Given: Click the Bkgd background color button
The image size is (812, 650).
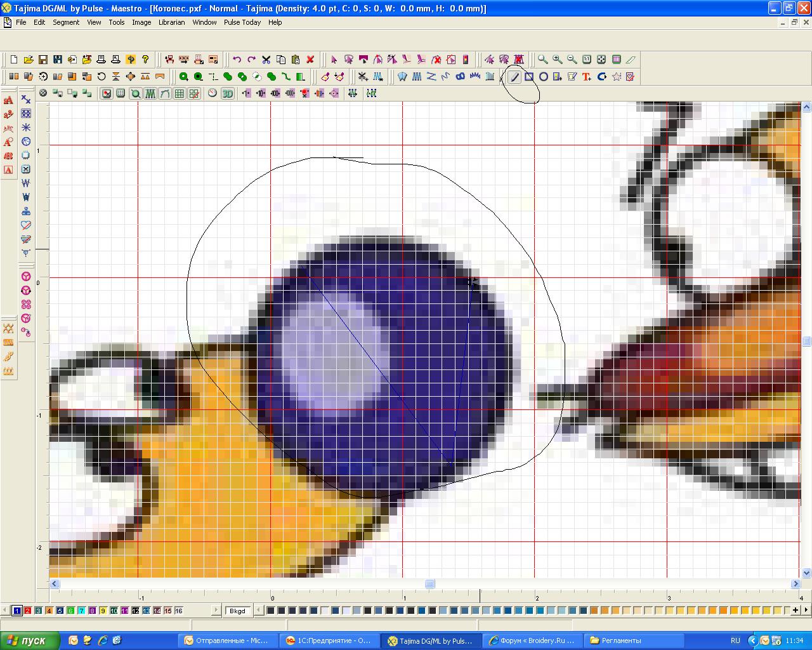Looking at the screenshot, I should (x=237, y=611).
